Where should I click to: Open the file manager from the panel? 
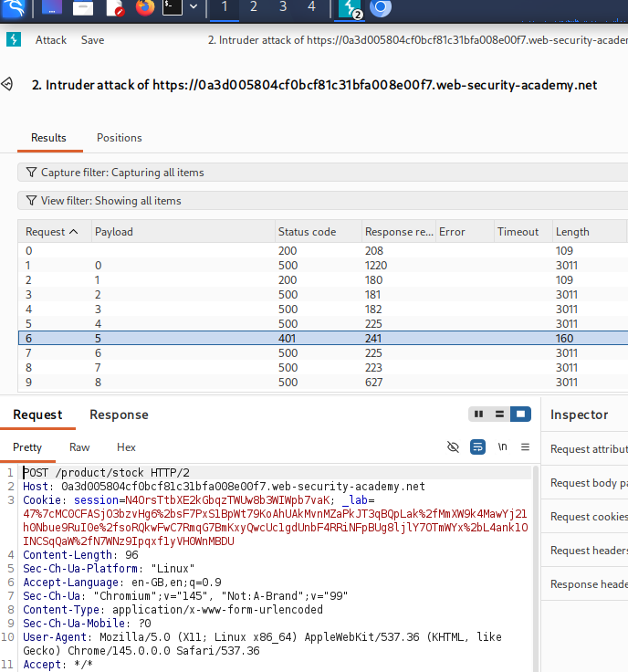pyautogui.click(x=83, y=7)
